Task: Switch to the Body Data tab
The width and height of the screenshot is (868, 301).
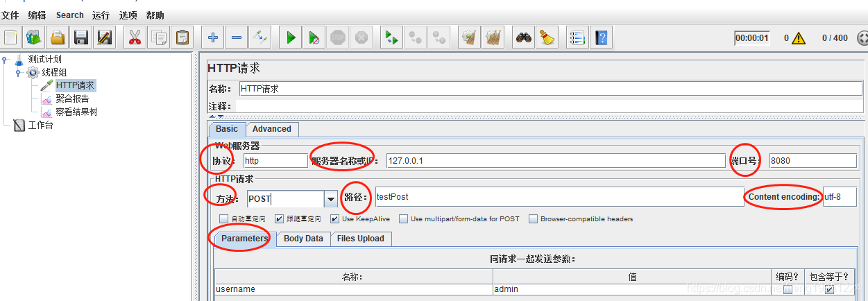Action: [303, 239]
